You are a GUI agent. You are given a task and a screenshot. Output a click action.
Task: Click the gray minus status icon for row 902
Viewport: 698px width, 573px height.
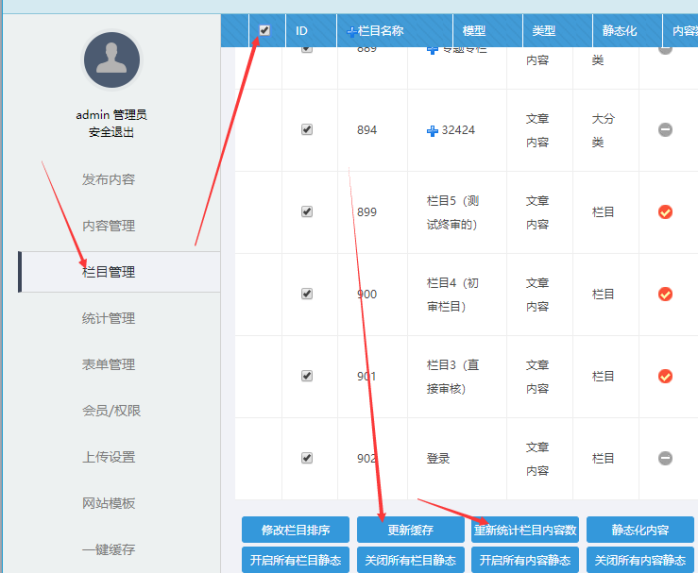[x=665, y=458]
